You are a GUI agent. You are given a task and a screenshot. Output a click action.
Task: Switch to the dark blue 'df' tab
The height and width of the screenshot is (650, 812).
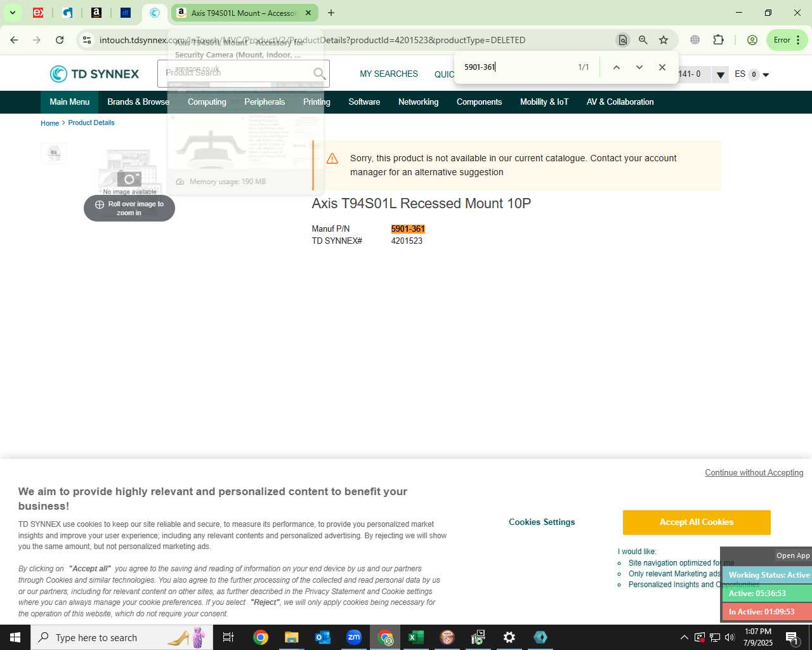pyautogui.click(x=126, y=13)
